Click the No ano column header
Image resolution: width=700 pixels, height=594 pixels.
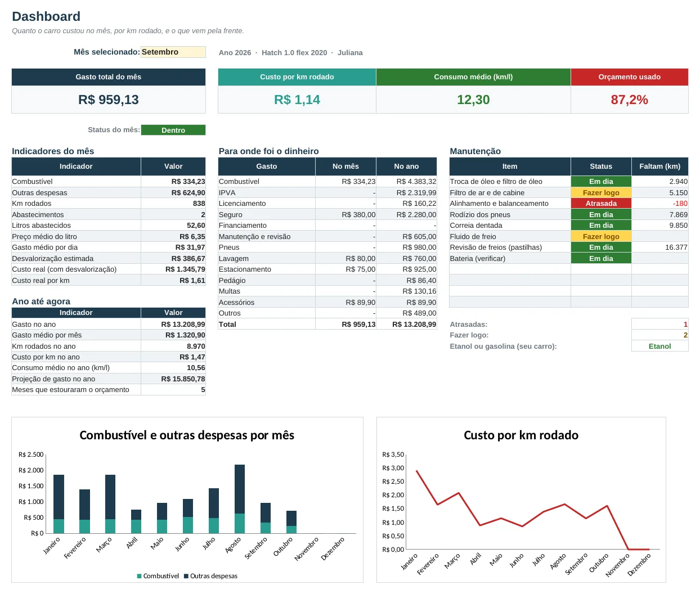click(x=406, y=166)
